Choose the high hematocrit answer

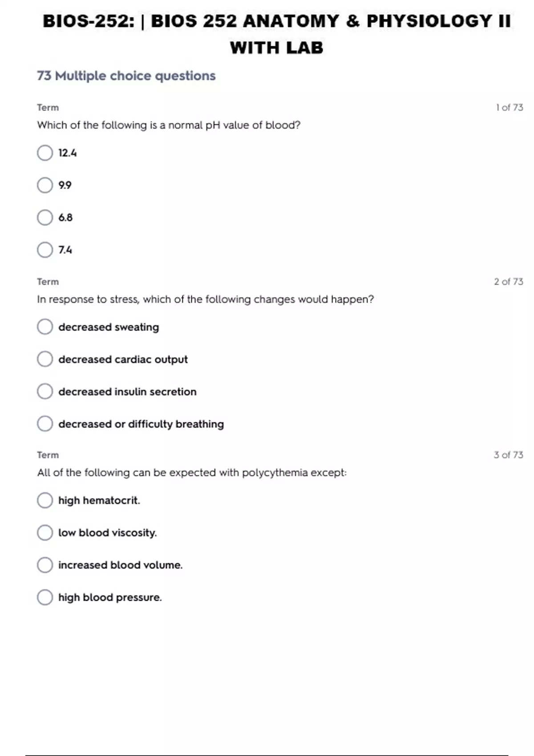[45, 500]
